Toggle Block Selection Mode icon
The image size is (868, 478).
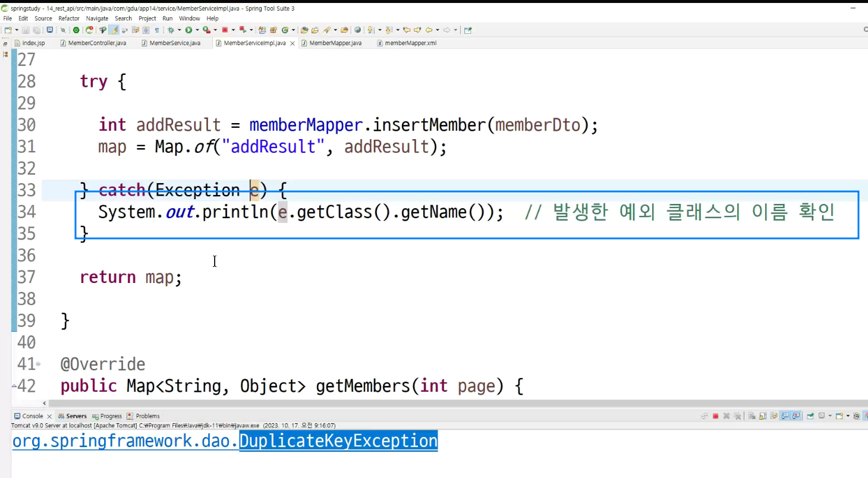146,30
